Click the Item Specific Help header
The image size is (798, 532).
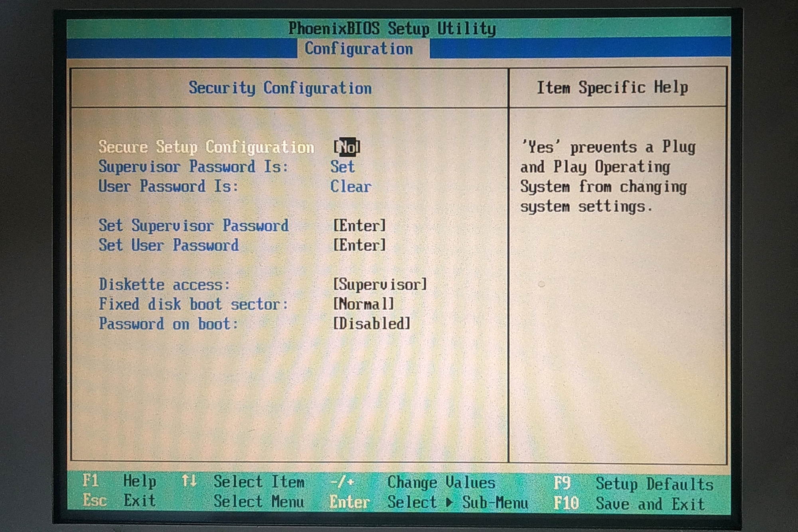pos(612,87)
